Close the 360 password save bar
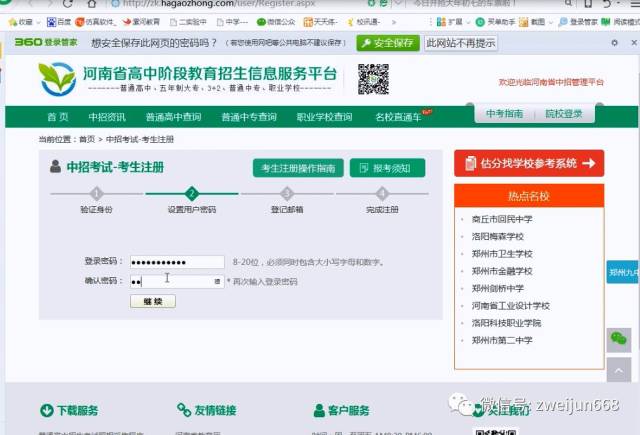 (634, 42)
